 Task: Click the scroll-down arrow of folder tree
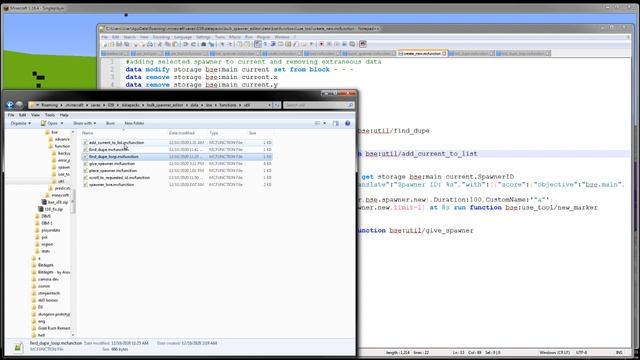(x=73, y=335)
